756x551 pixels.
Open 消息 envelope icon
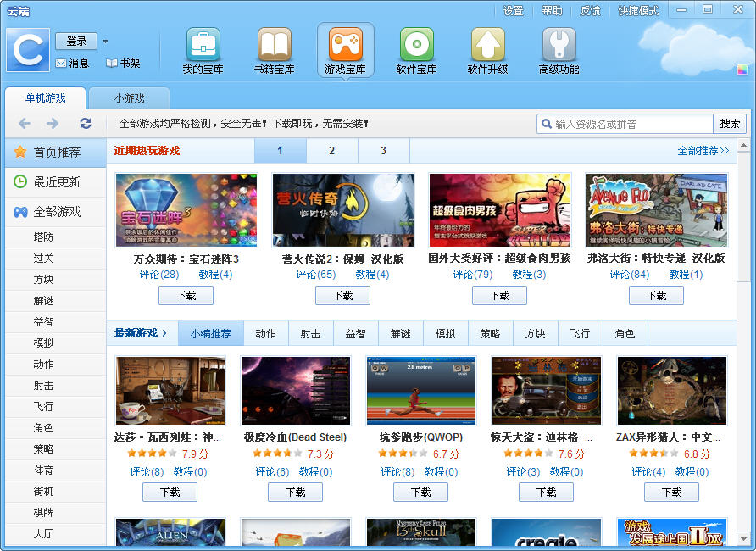point(61,64)
